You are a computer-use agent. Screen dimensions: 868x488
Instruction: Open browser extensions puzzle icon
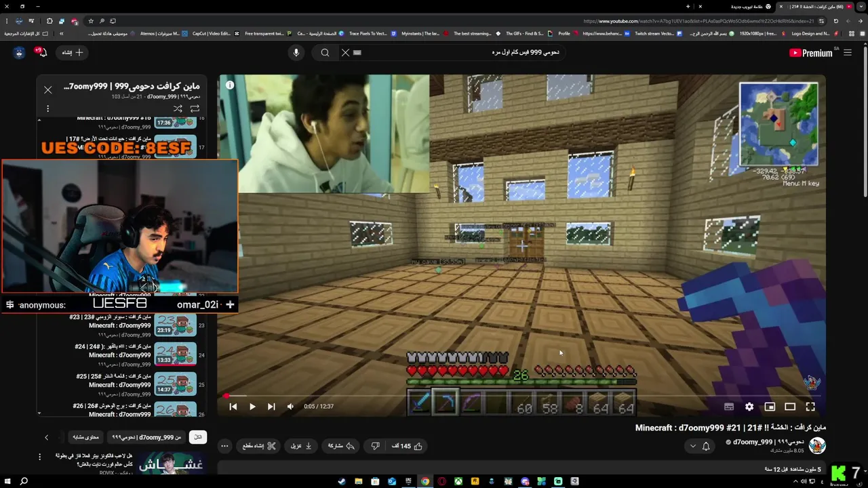pyautogui.click(x=49, y=21)
